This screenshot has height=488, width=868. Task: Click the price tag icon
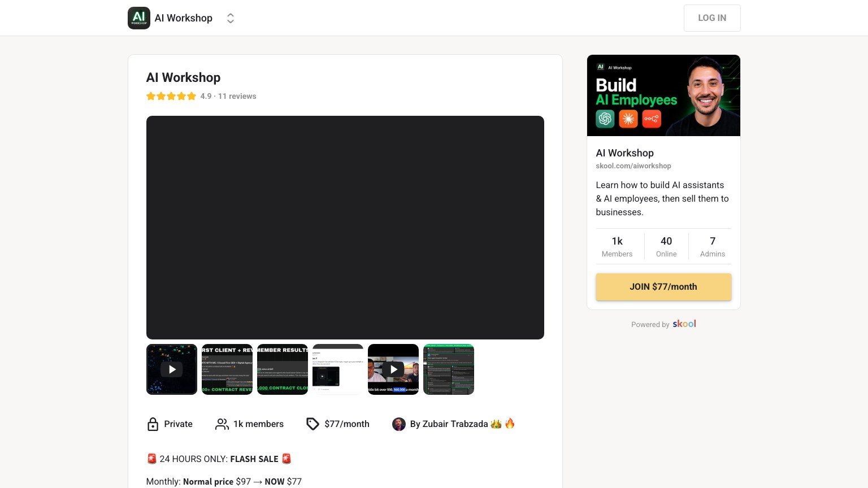point(313,424)
